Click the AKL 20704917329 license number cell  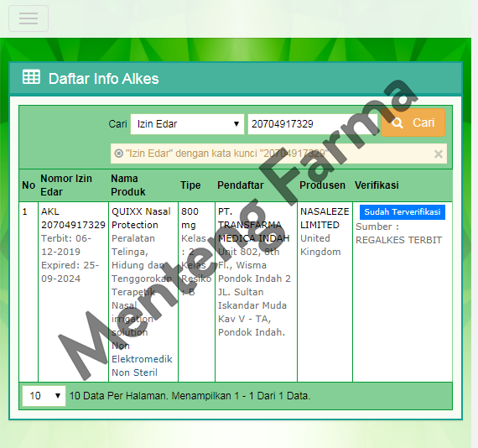point(73,218)
